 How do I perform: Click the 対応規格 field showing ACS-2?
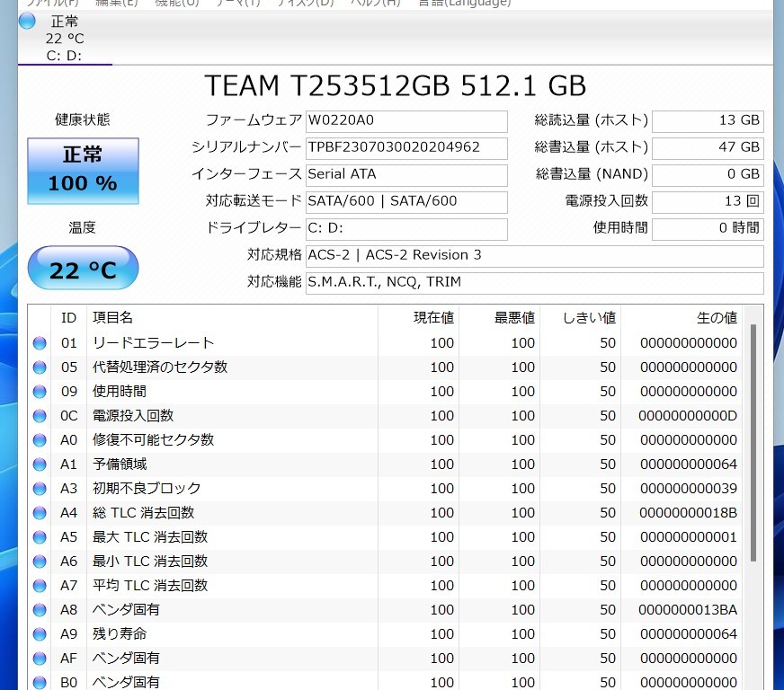pyautogui.click(x=534, y=255)
